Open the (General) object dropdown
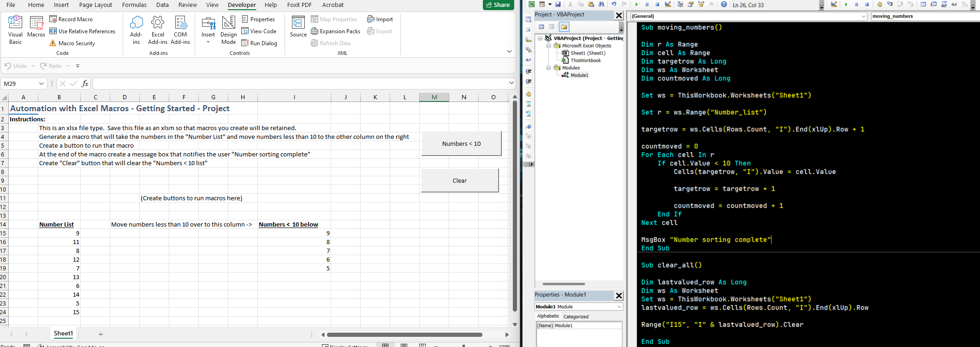Screen dimensions: 980x347 [x=863, y=16]
